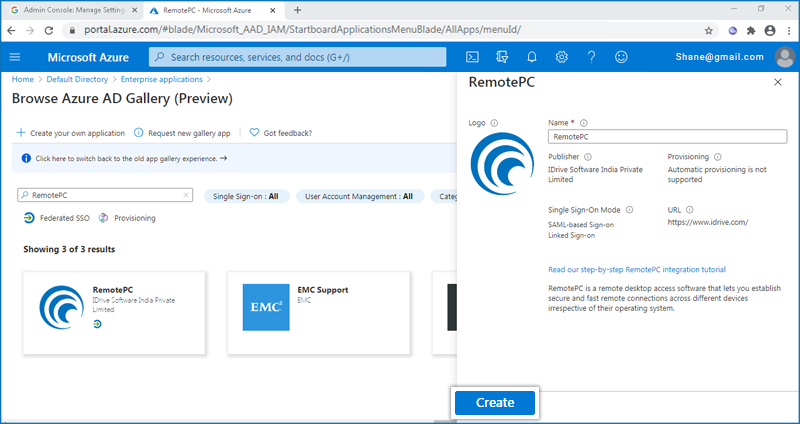Screen dimensions: 800x424
Task: Open Directory and subscription filter icon
Action: click(x=502, y=57)
